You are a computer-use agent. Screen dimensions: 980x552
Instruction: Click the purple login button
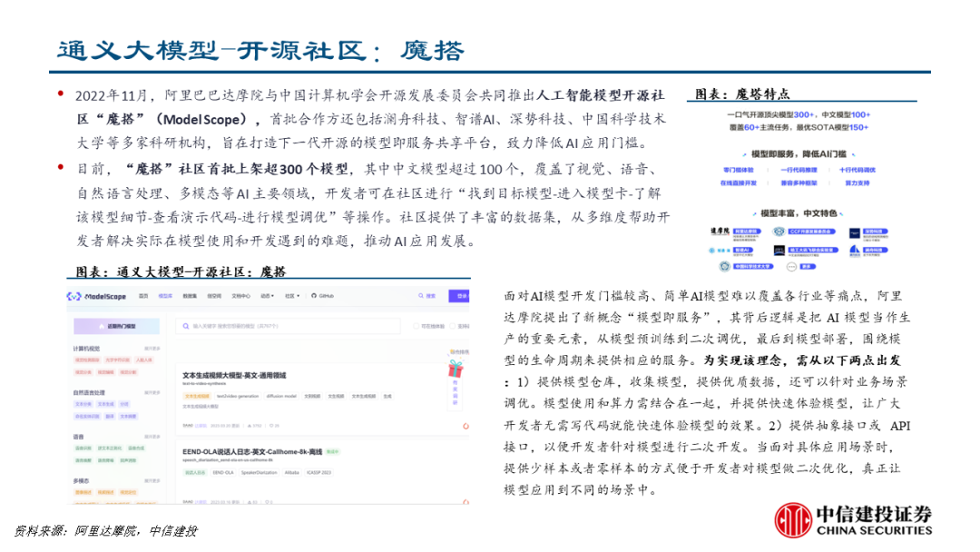461,296
